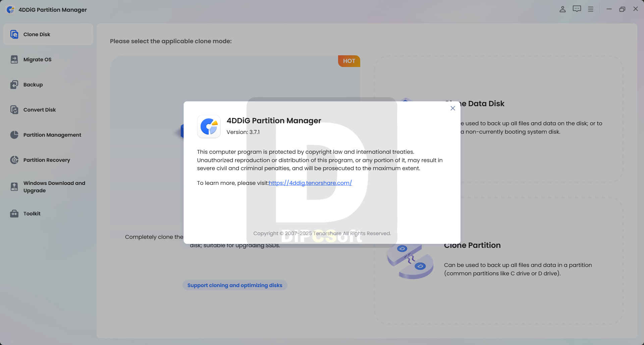Click the Migrate OS sidebar icon
The image size is (644, 345).
pyautogui.click(x=14, y=59)
